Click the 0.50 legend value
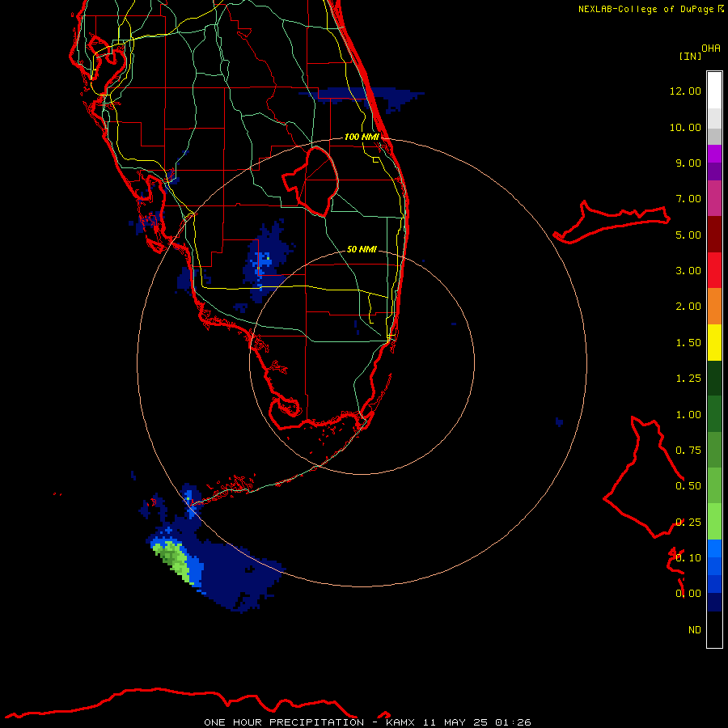The width and height of the screenshot is (728, 728). (688, 486)
